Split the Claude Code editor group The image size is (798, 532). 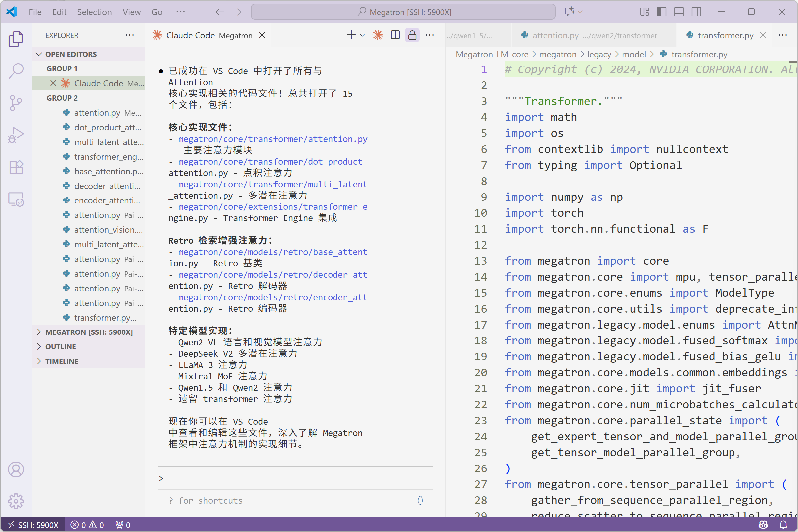[x=395, y=35]
